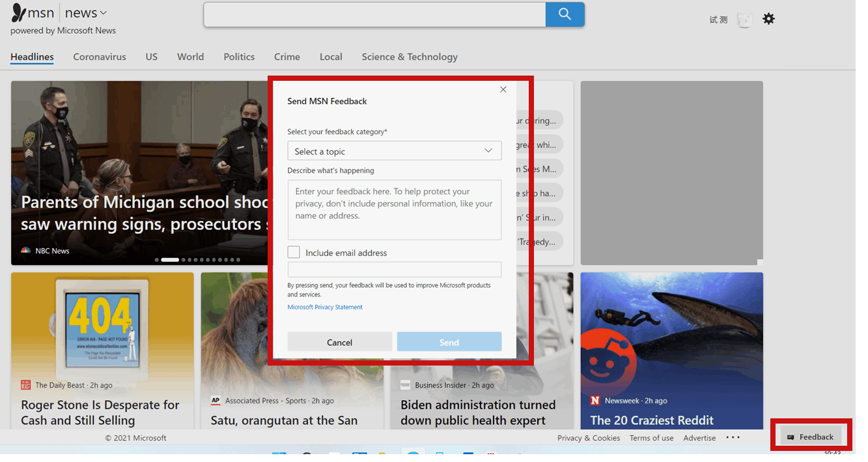
Task: Open the Biden administration article headline
Action: [x=478, y=412]
